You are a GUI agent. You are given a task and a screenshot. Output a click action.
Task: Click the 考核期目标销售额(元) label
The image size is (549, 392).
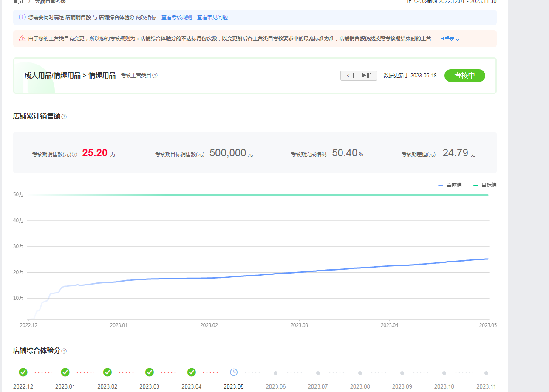pyautogui.click(x=180, y=155)
